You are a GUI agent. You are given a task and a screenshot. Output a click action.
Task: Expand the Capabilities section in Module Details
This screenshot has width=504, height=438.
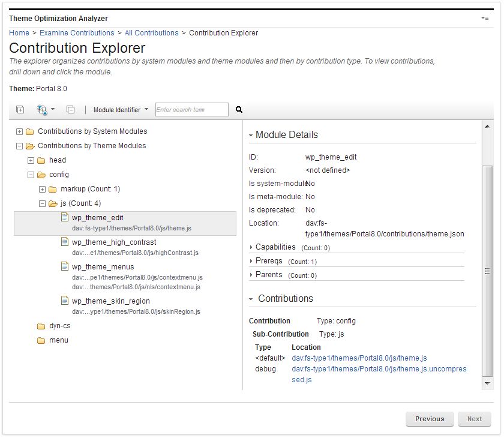[x=251, y=247]
